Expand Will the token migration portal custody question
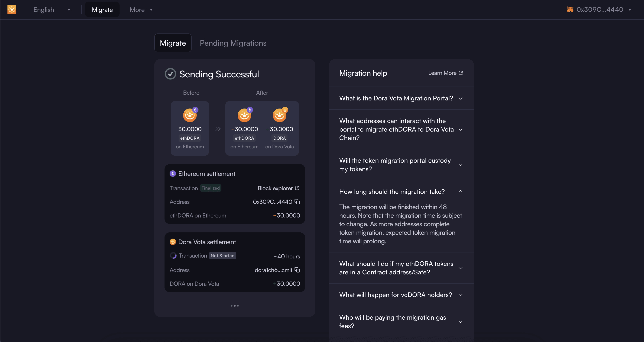644x342 pixels. (x=401, y=165)
